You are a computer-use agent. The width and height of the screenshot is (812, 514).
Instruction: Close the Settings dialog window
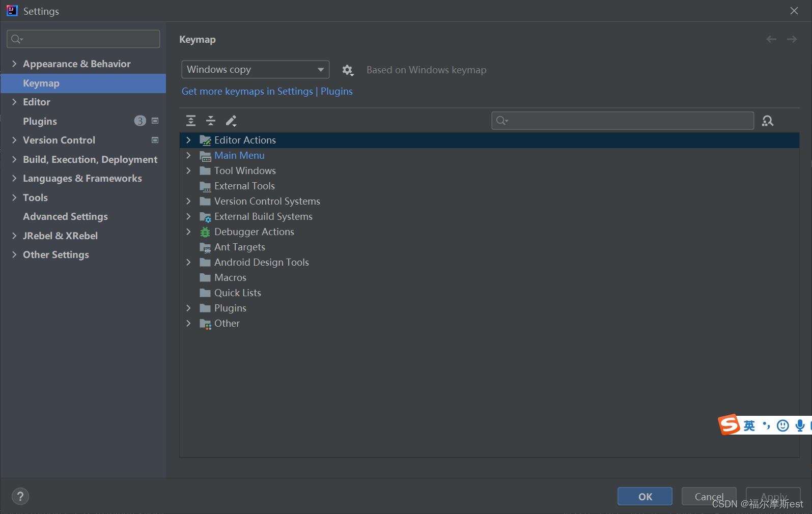point(794,11)
